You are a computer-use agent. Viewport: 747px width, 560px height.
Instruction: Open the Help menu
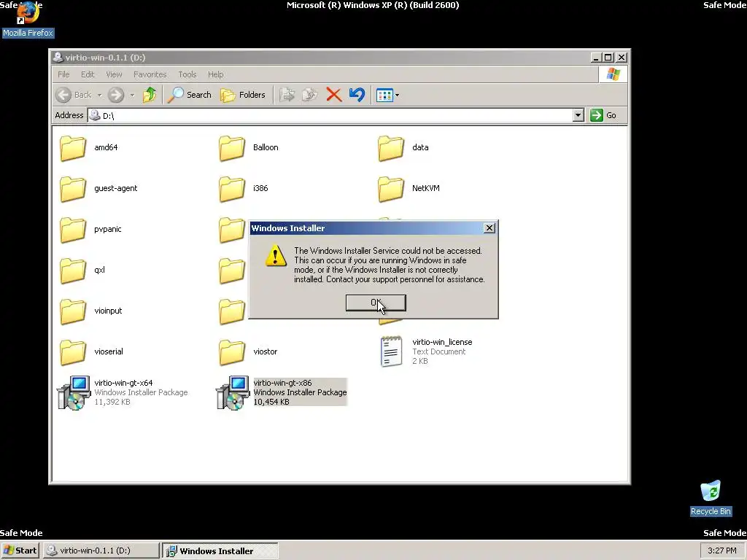point(215,74)
